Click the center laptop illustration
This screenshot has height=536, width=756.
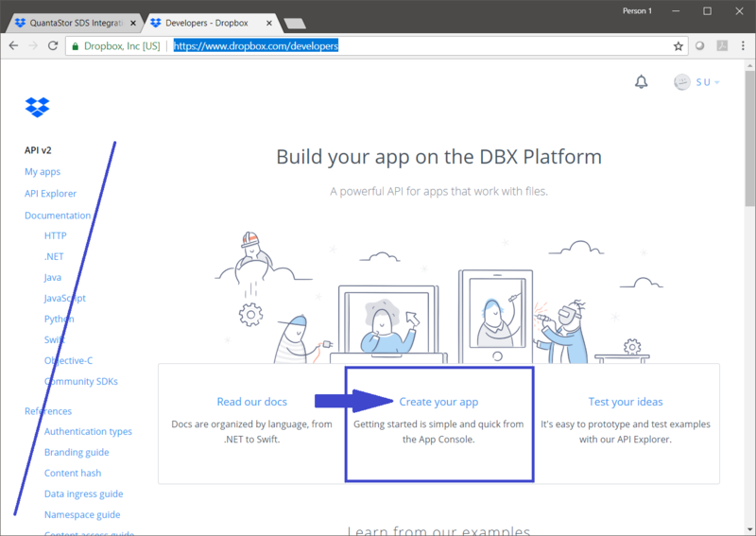pos(388,323)
